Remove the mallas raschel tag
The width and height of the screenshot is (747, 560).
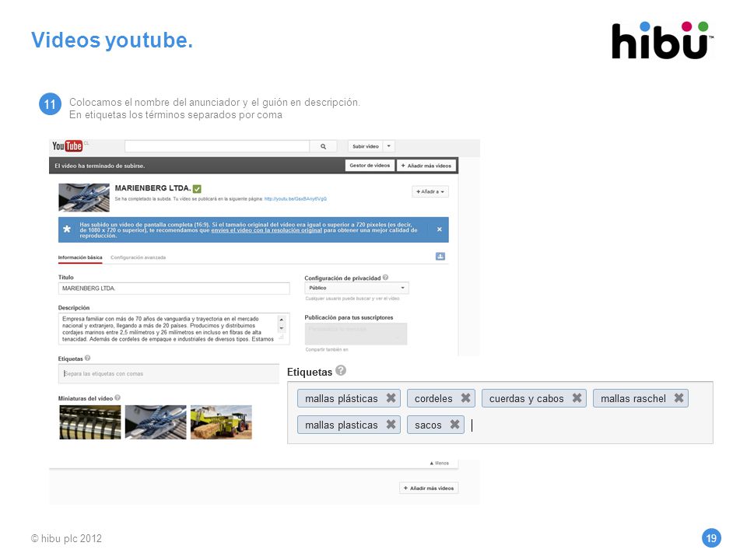click(679, 397)
